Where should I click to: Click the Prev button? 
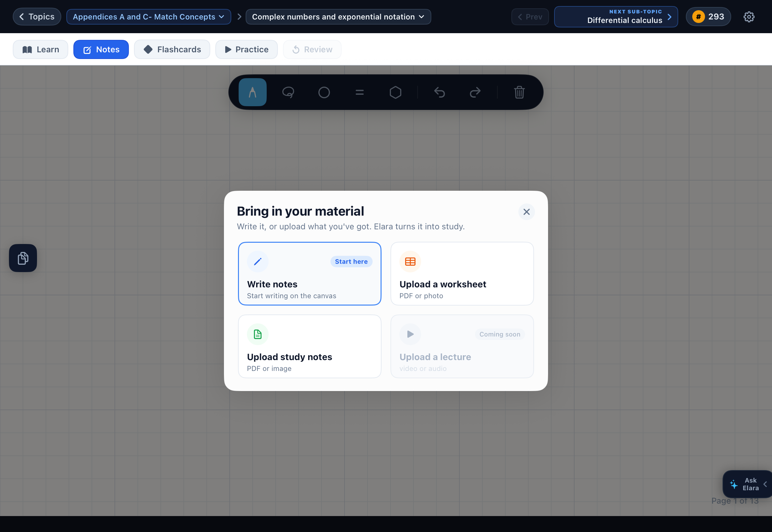pyautogui.click(x=530, y=17)
